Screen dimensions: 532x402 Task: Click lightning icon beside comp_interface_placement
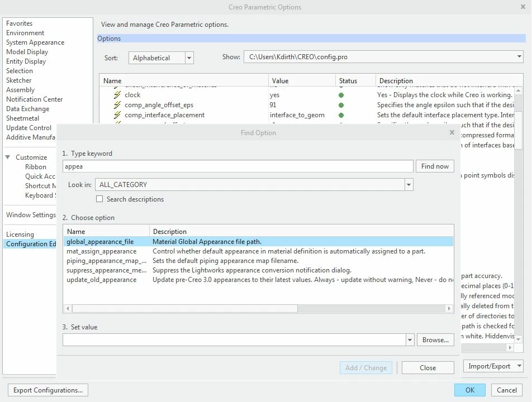117,115
